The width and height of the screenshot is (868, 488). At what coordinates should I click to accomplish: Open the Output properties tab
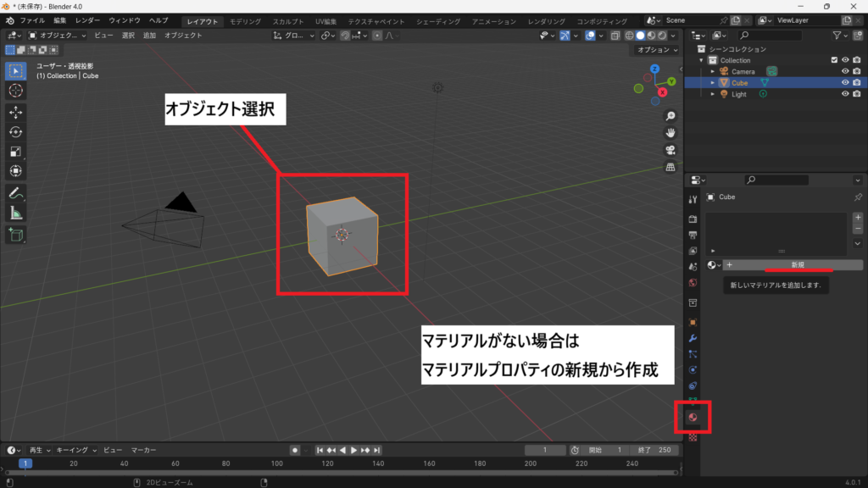(693, 236)
